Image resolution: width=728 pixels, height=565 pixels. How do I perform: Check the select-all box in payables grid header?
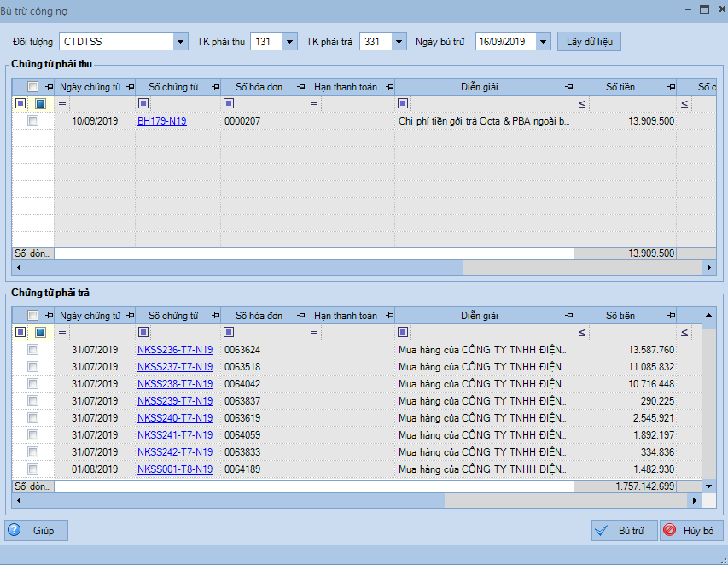(x=32, y=316)
